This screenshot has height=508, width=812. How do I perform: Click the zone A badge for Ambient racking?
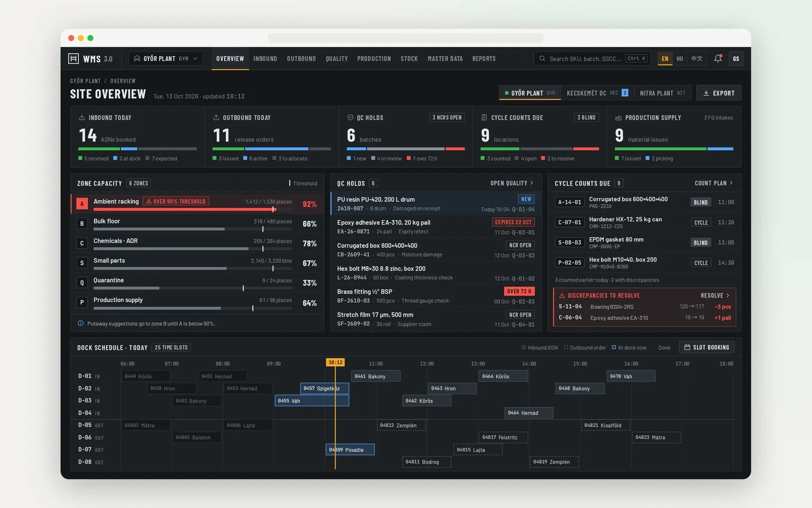pos(82,204)
